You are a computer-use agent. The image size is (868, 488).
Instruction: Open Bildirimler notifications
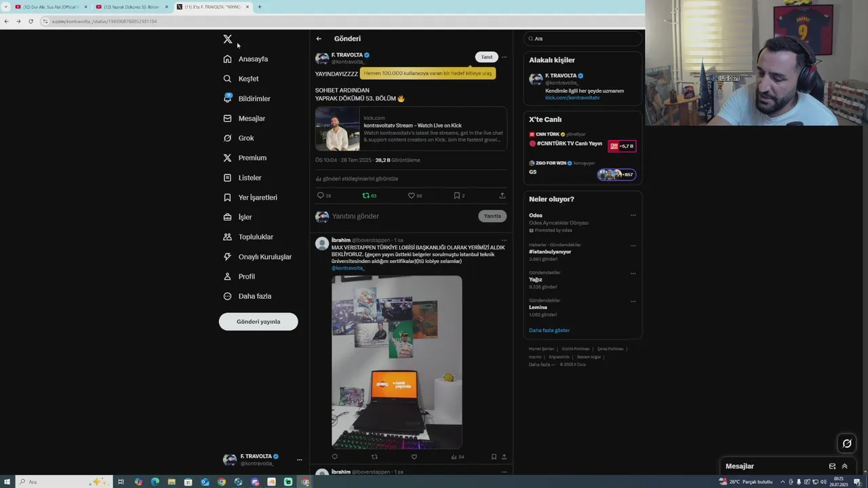click(247, 98)
